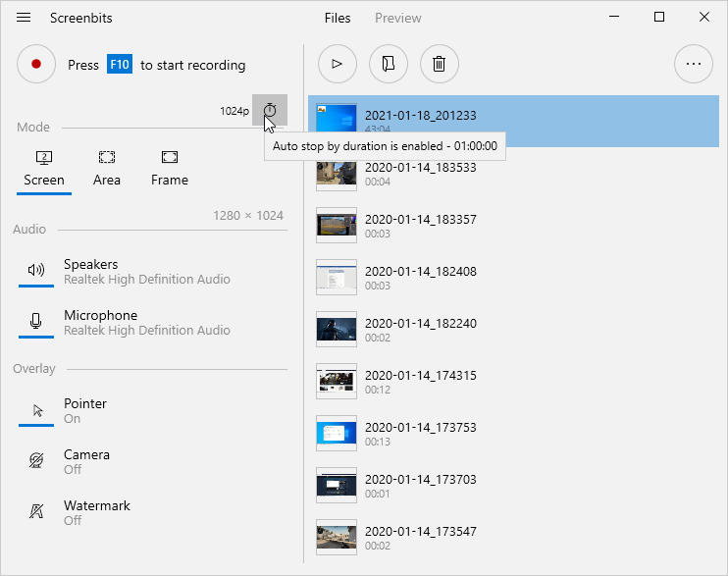The width and height of the screenshot is (728, 576).
Task: Click the auto stop timer icon
Action: 270,110
